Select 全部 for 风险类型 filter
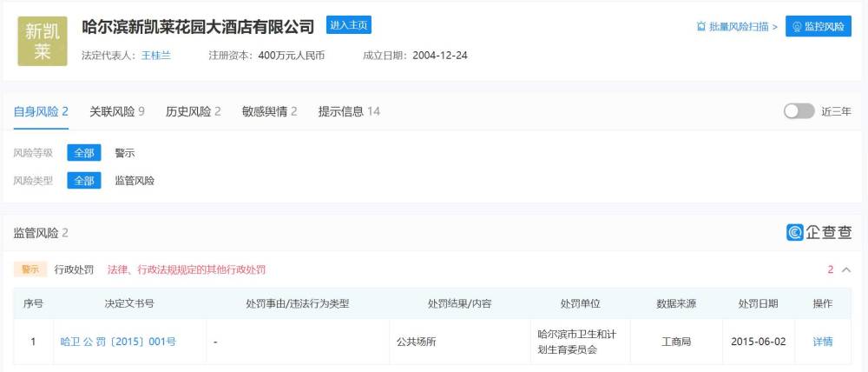Image resolution: width=868 pixels, height=372 pixels. tap(84, 180)
